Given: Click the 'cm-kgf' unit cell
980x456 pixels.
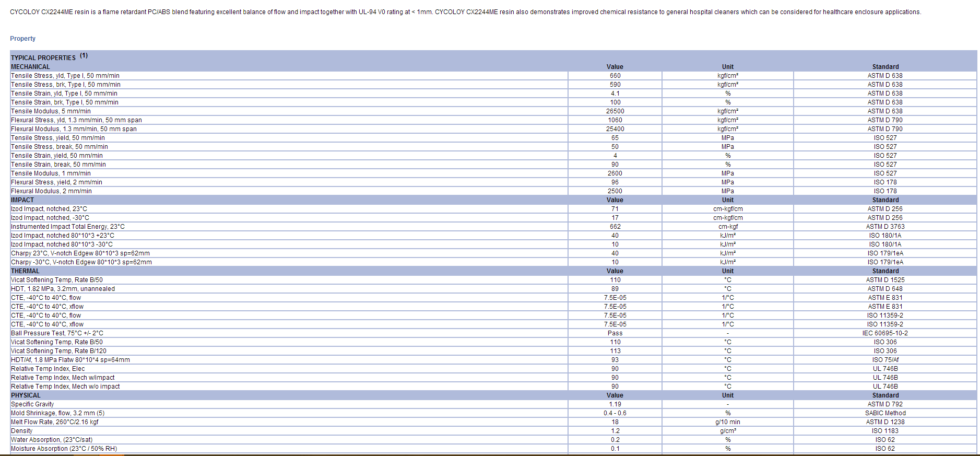Looking at the screenshot, I should (728, 227).
